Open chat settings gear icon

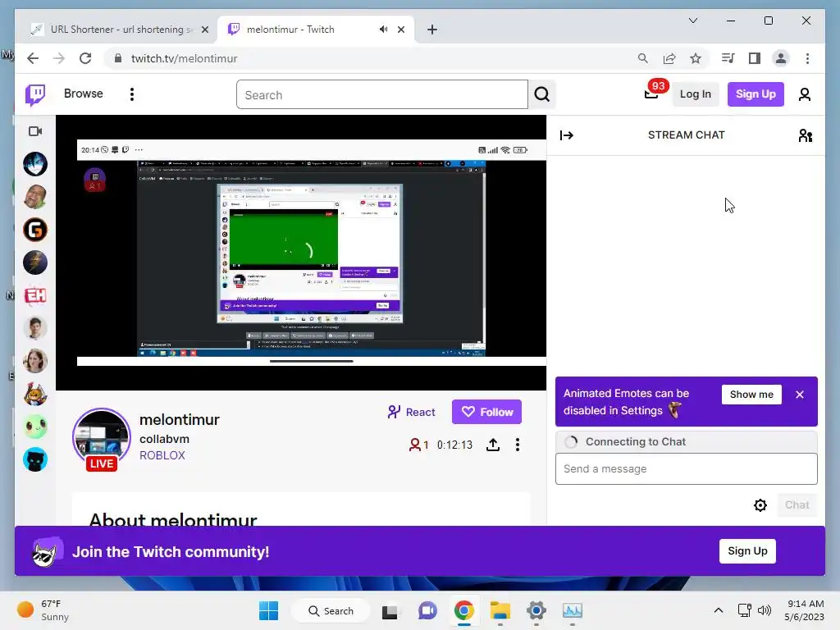(760, 505)
